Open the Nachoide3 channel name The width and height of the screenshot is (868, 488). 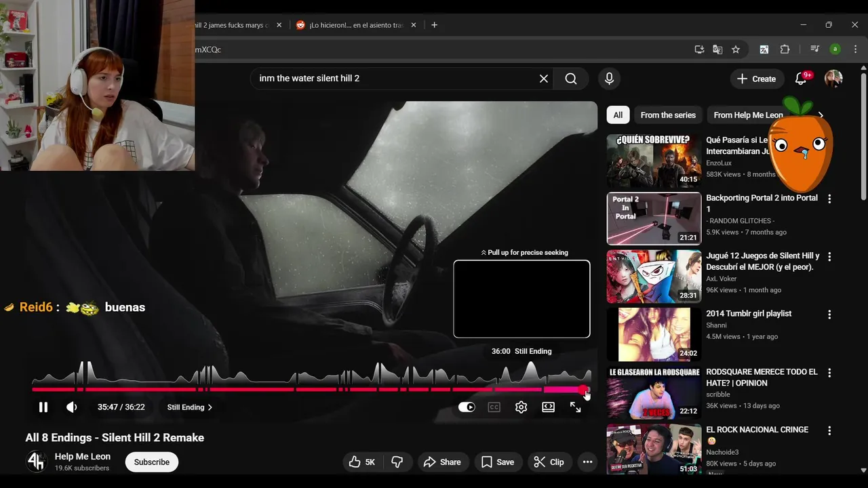723,453
